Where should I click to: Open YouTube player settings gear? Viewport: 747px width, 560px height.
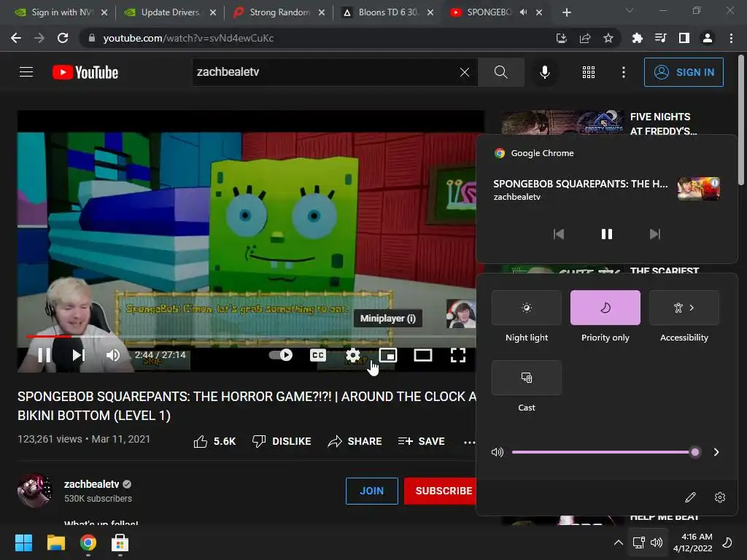tap(353, 355)
